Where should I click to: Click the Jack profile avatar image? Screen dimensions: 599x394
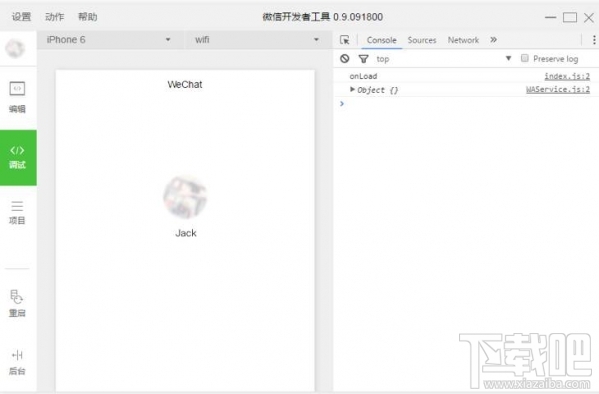click(x=185, y=197)
